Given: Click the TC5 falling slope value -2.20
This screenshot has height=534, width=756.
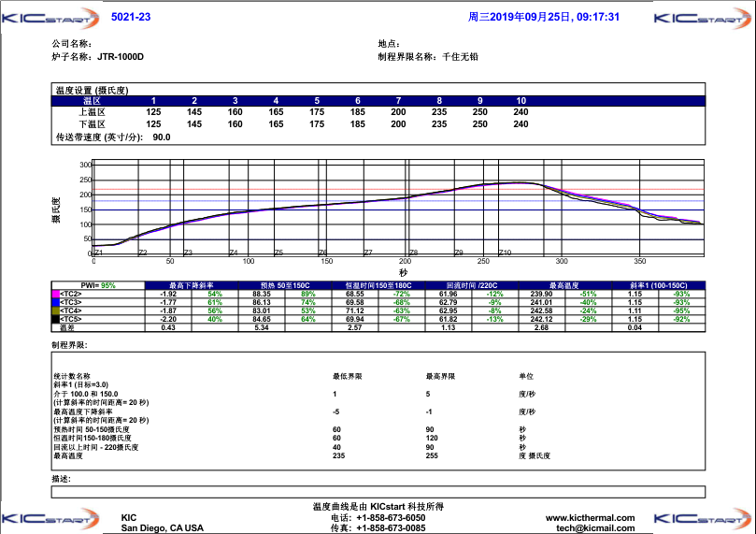Looking at the screenshot, I should (168, 319).
